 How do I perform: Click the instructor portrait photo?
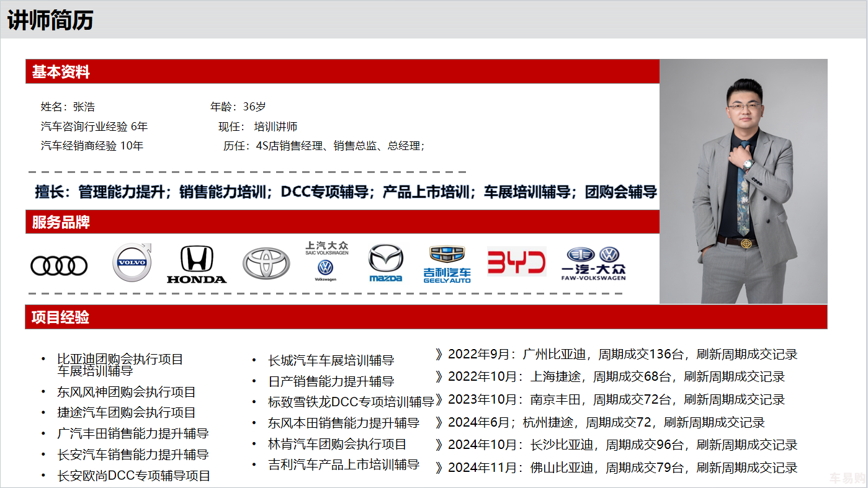(743, 181)
